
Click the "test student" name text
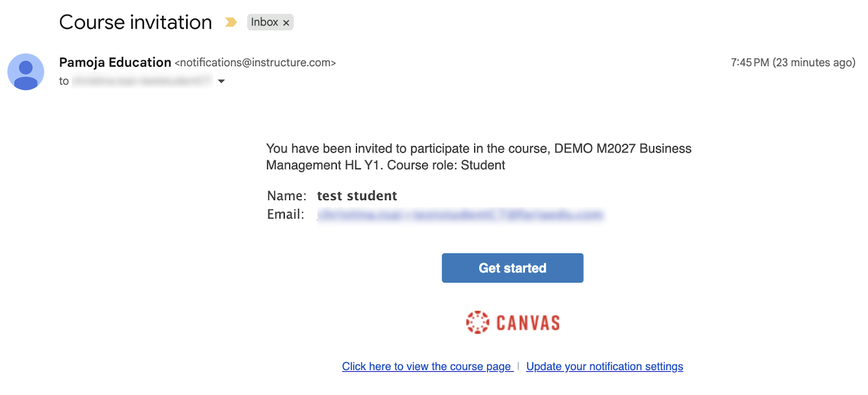[x=357, y=196]
